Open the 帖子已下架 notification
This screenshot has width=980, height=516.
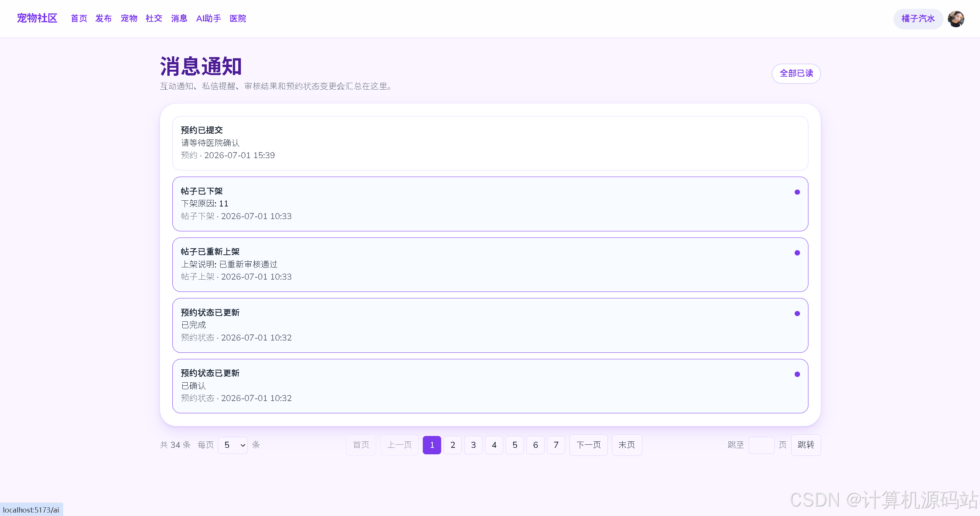(x=490, y=204)
